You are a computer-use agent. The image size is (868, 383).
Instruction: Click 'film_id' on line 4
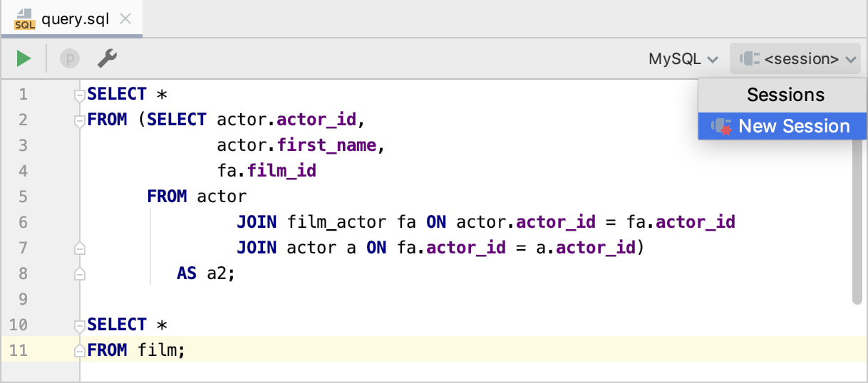[x=282, y=171]
